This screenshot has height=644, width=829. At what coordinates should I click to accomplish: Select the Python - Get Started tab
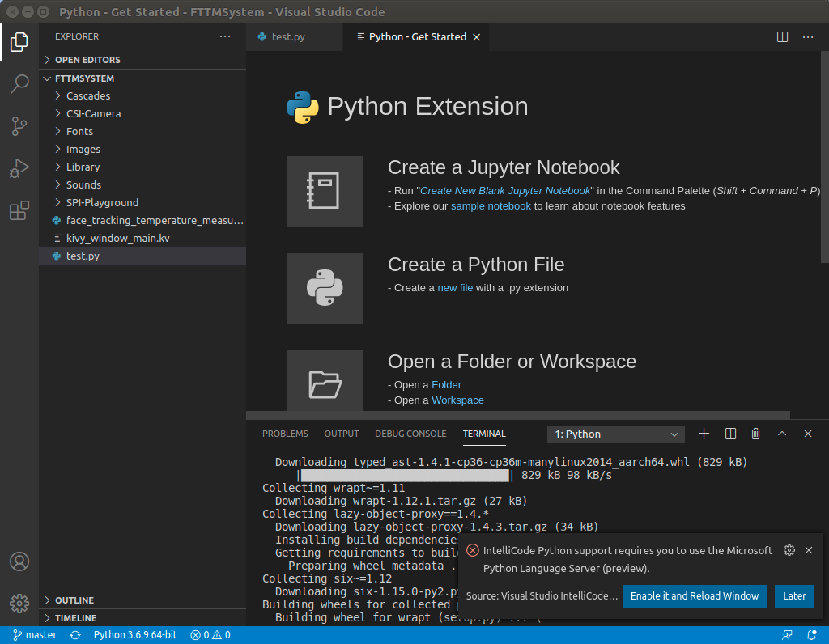click(x=416, y=37)
